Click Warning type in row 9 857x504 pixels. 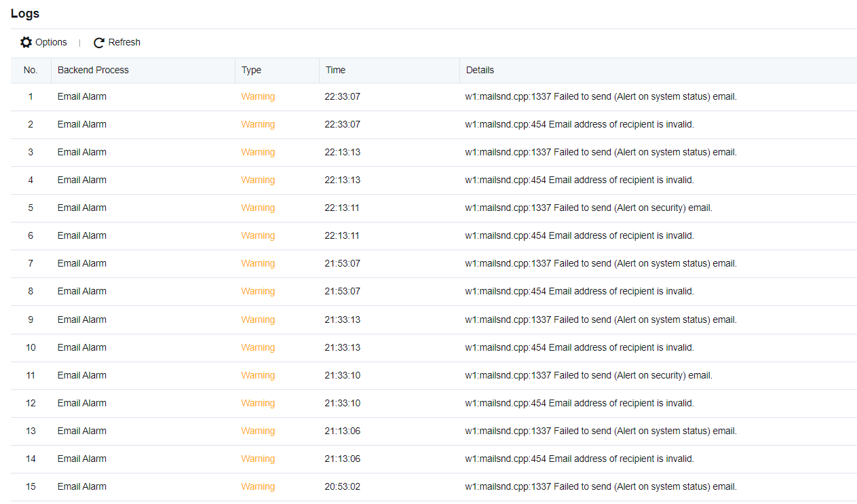(258, 319)
